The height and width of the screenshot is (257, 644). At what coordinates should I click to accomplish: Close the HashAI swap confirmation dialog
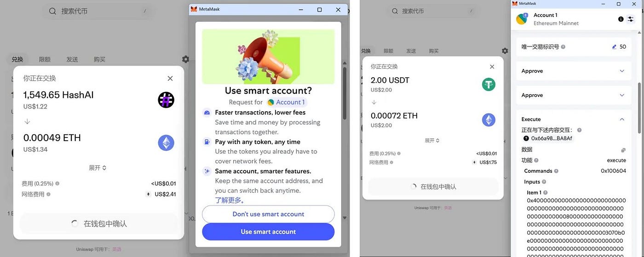[x=170, y=79]
